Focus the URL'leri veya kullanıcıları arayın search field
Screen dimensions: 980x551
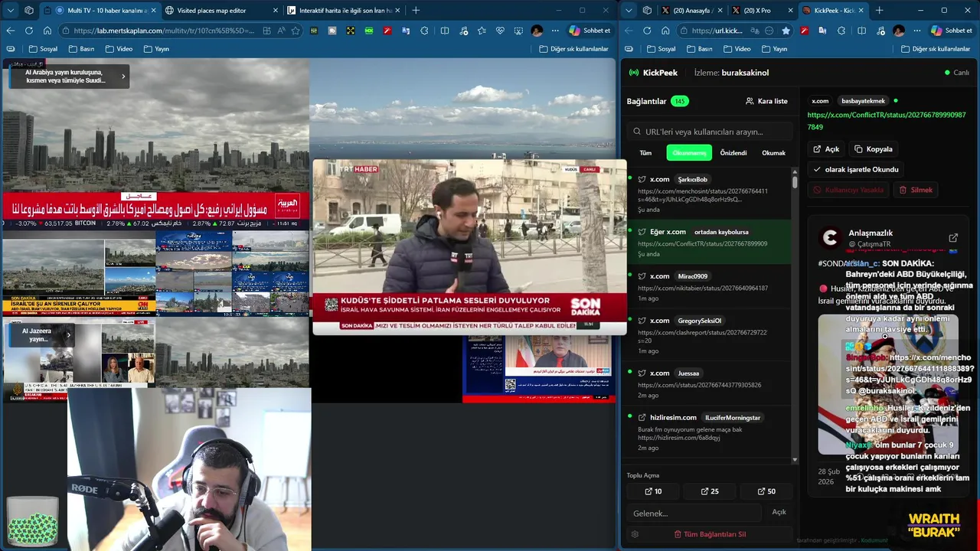[710, 132]
